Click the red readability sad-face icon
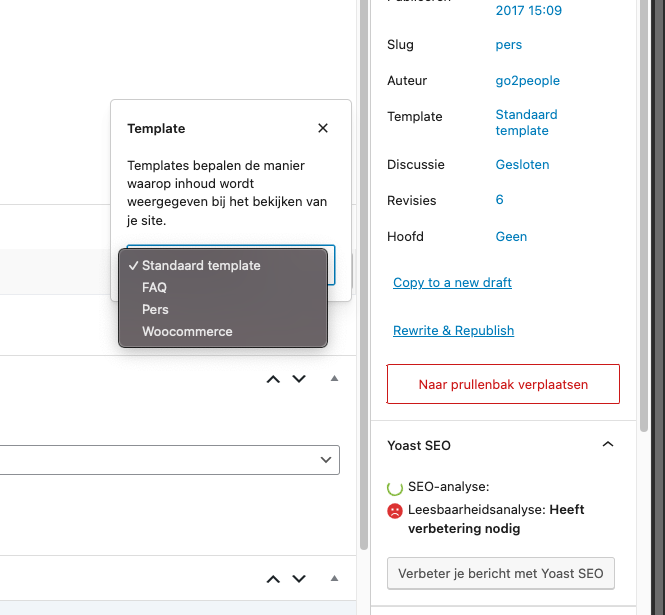This screenshot has width=665, height=615. pos(396,511)
